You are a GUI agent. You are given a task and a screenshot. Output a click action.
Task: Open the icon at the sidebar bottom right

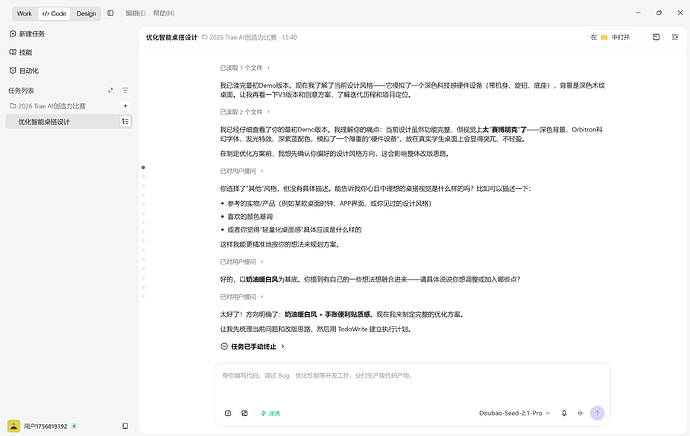pyautogui.click(x=125, y=426)
